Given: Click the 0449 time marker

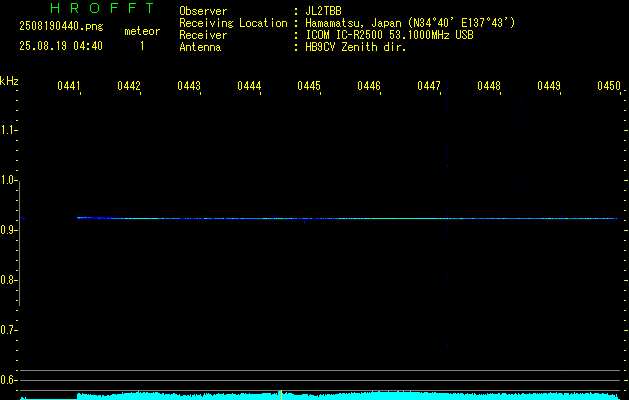Looking at the screenshot, I should pos(548,86).
